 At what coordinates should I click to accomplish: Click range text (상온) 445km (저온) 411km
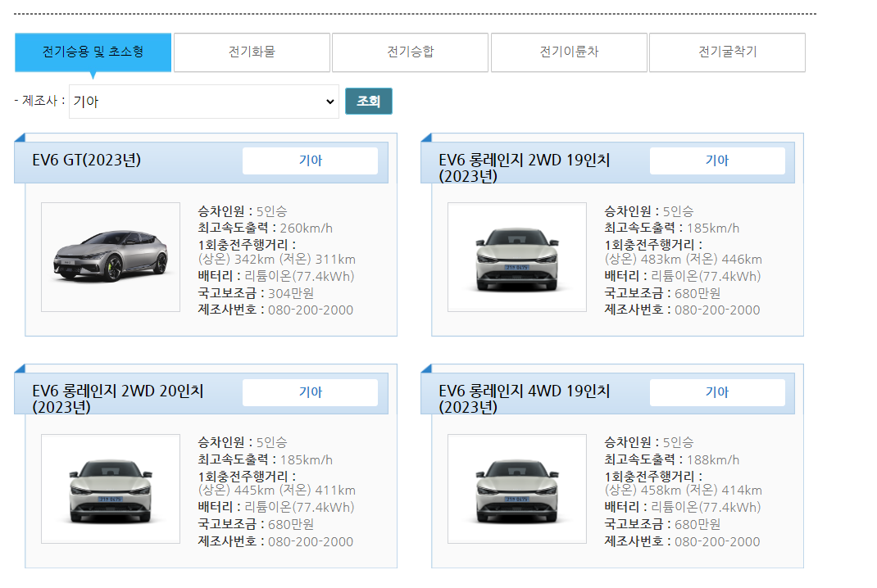point(277,491)
